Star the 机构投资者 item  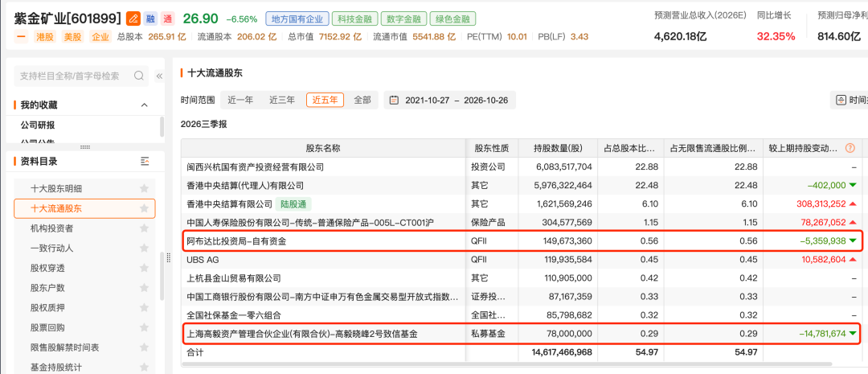pos(144,228)
